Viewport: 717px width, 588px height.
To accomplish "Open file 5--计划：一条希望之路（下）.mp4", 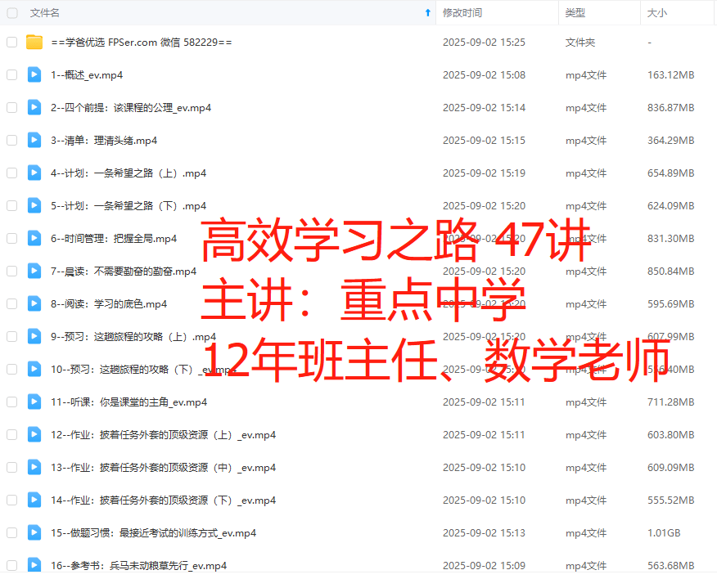I will click(129, 206).
